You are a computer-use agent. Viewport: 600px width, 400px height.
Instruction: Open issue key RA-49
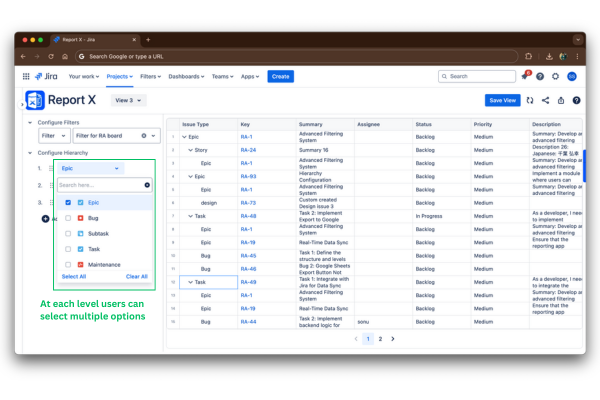(248, 282)
